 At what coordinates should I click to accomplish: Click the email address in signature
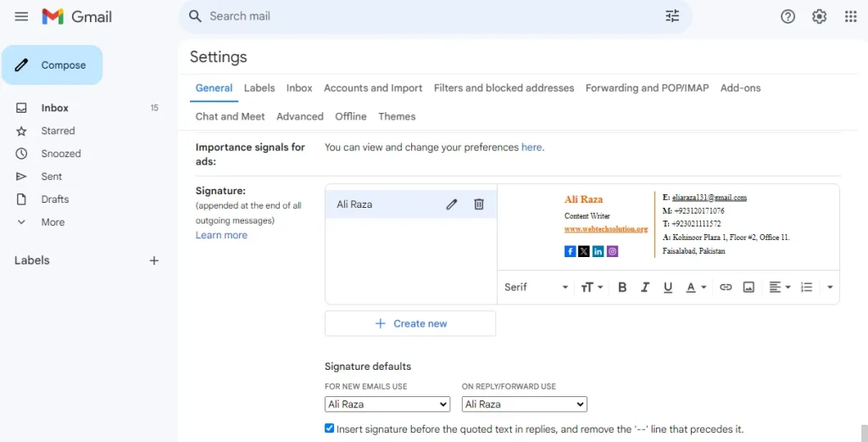709,197
